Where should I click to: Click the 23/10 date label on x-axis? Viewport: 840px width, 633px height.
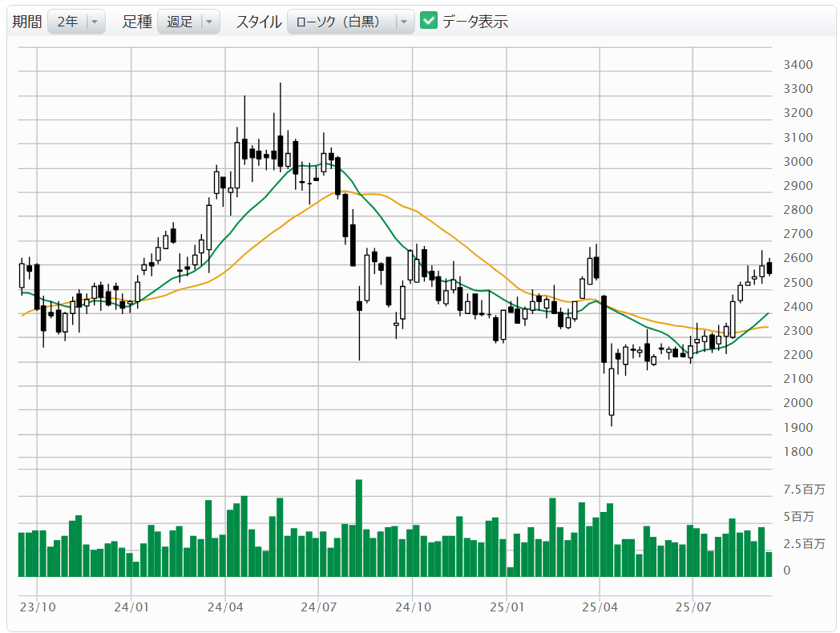[37, 607]
